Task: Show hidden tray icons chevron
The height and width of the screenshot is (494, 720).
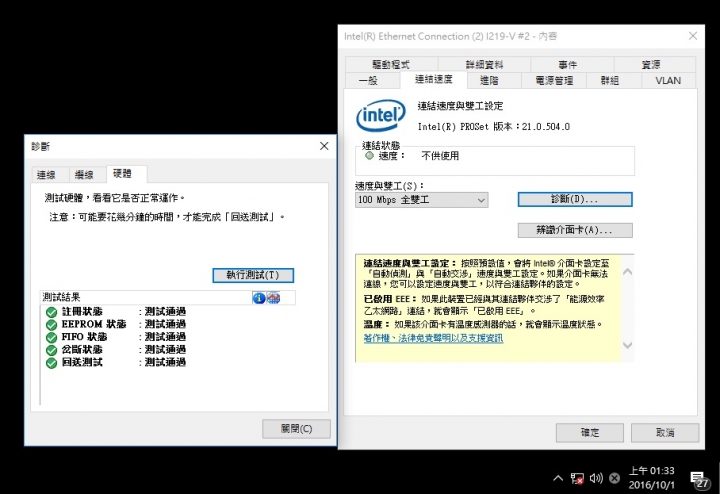Action: point(558,478)
